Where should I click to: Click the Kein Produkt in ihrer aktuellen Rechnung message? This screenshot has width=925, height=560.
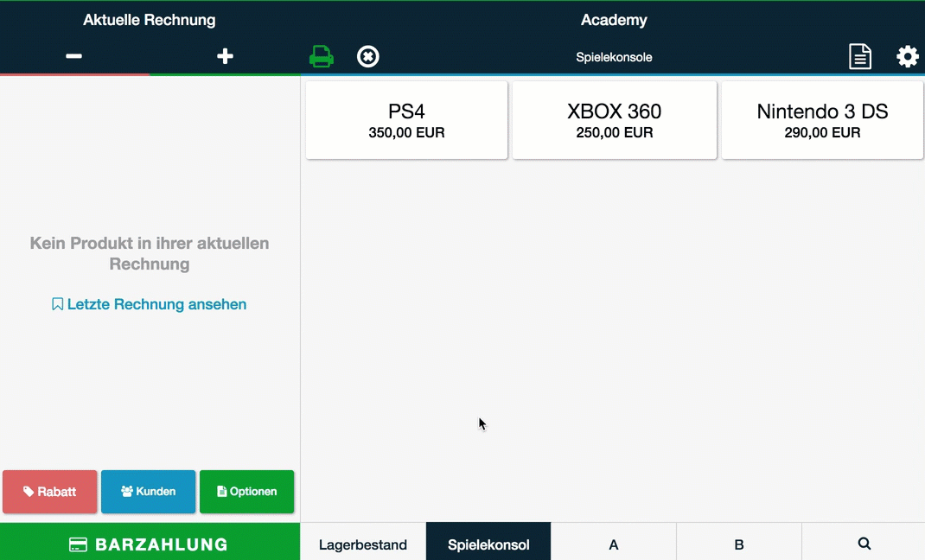point(150,253)
